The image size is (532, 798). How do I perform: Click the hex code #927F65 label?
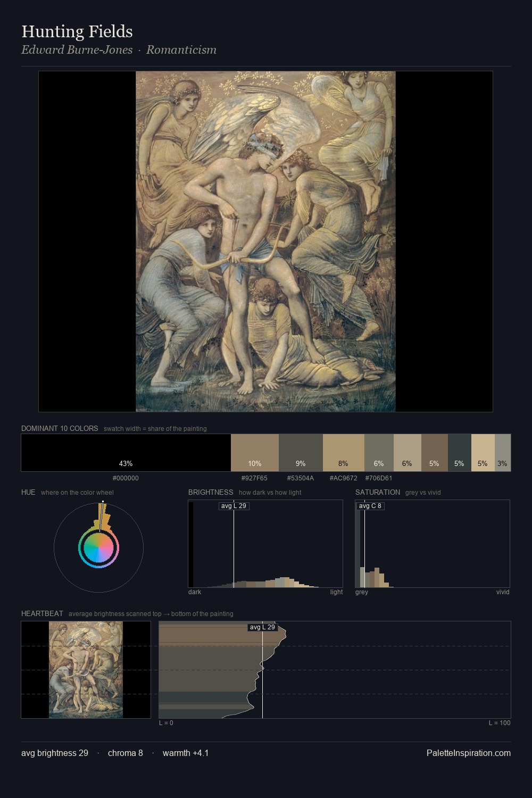(x=254, y=478)
